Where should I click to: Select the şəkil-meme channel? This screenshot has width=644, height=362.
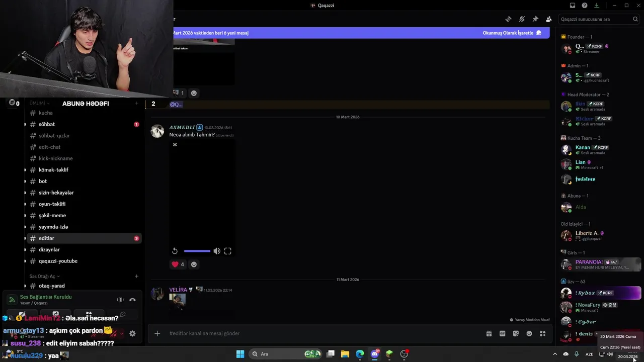pos(83,215)
